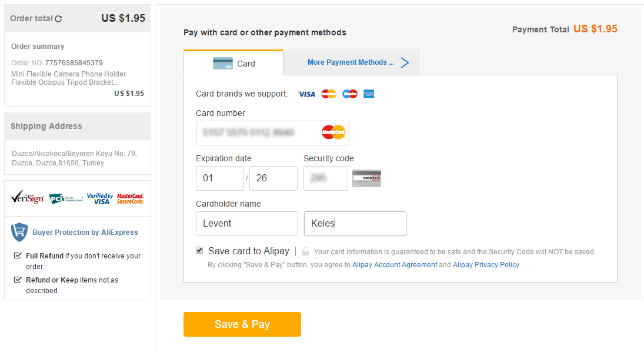The image size is (644, 352).
Task: Click the Visa card brand icon
Action: tap(306, 94)
